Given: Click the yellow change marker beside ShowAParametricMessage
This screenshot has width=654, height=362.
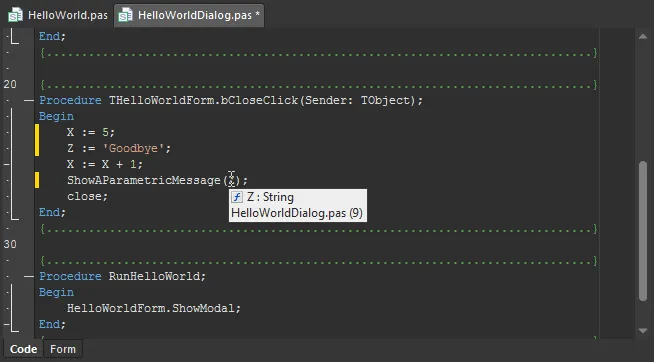Looking at the screenshot, I should point(37,180).
